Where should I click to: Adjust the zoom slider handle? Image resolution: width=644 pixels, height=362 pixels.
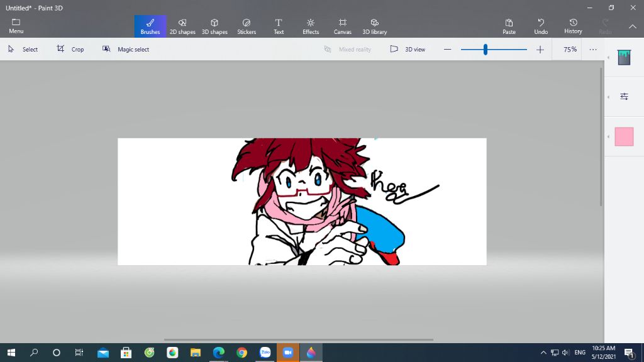click(x=486, y=49)
